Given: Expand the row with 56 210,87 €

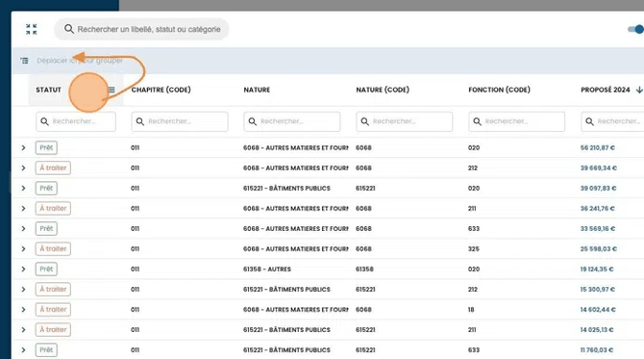Looking at the screenshot, I should click(x=23, y=147).
